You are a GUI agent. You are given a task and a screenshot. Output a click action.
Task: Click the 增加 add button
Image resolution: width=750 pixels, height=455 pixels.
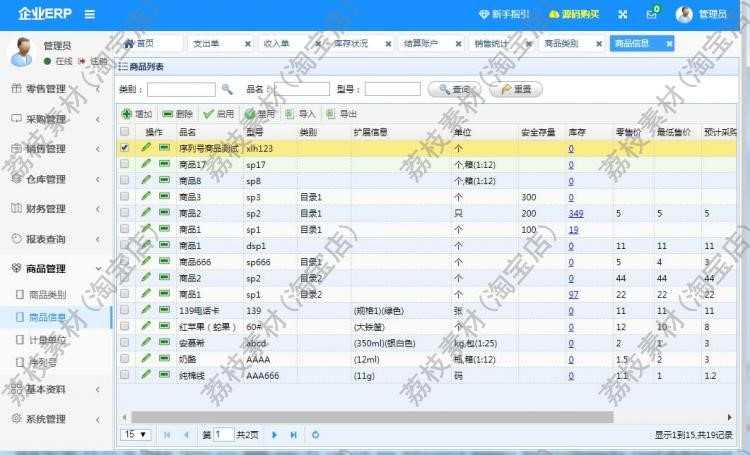[x=137, y=114]
